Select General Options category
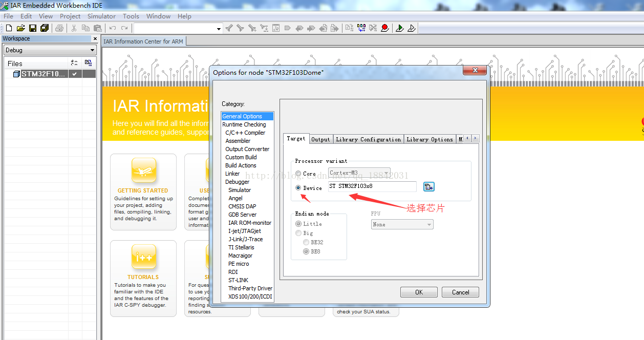This screenshot has height=340, width=644. point(248,116)
